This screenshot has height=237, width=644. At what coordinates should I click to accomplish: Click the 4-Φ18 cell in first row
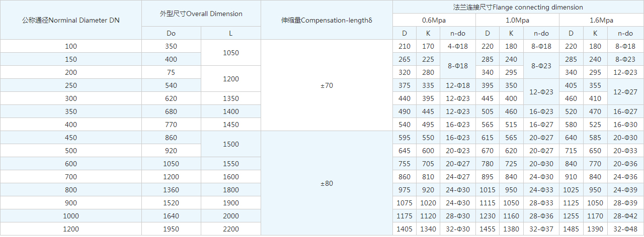(457, 46)
